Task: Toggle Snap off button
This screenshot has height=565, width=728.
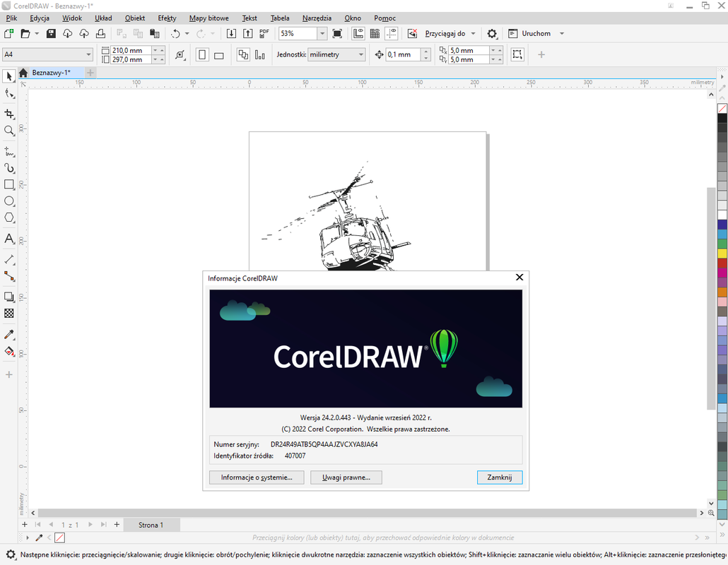Action: click(x=412, y=33)
